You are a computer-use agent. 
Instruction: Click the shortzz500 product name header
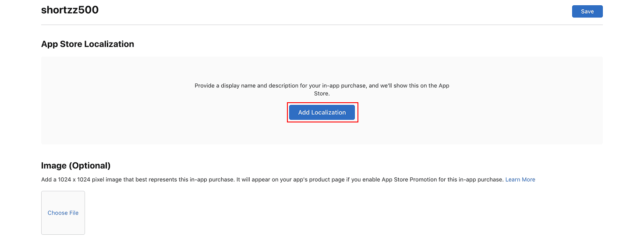point(70,10)
